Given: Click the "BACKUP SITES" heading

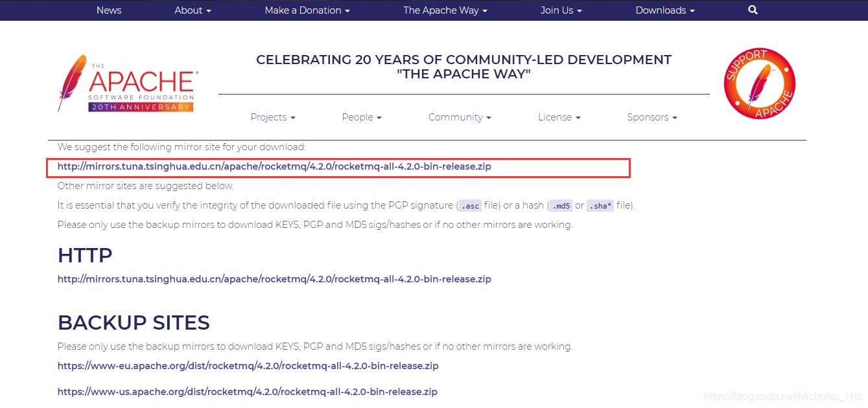Looking at the screenshot, I should (134, 323).
